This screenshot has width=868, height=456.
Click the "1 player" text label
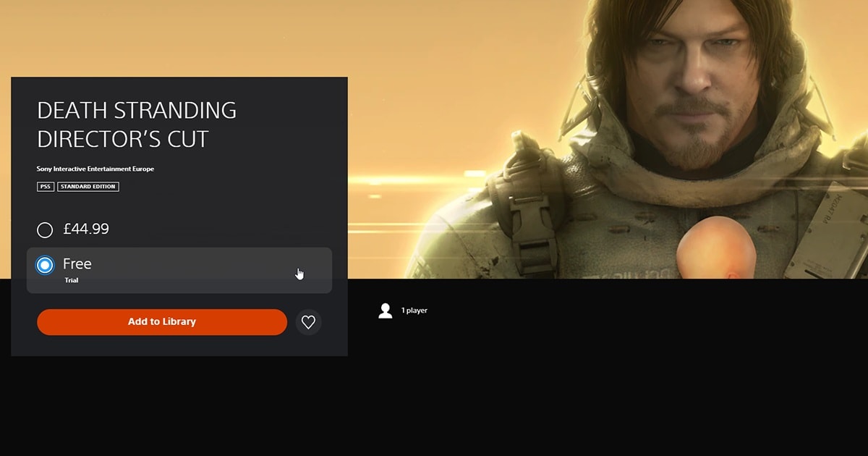pyautogui.click(x=414, y=311)
